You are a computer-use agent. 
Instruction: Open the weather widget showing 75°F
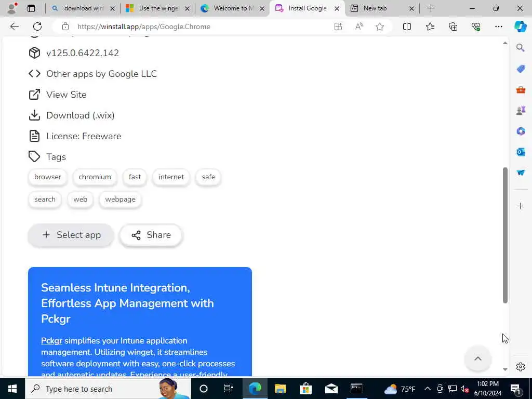tap(400, 389)
